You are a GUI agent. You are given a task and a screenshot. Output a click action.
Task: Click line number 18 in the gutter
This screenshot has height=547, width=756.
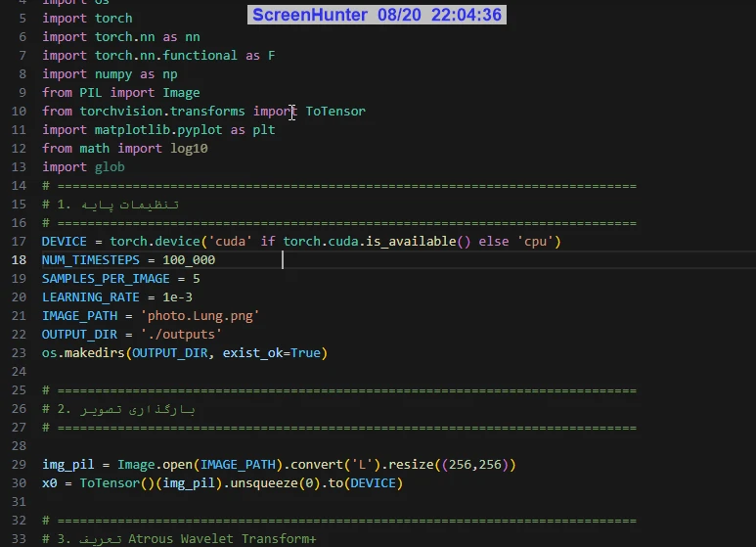(19, 260)
